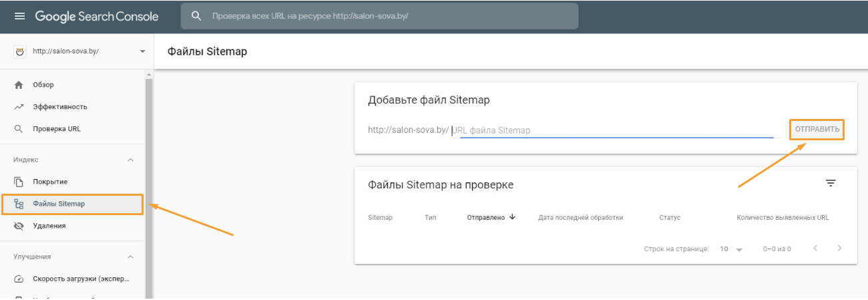Click the salon-sova.by site favicon

[19, 51]
